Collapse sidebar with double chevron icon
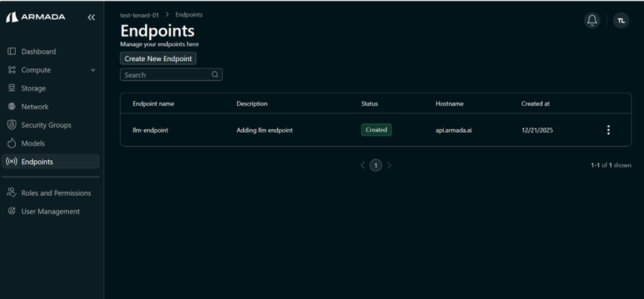Screen dimensions: 644x299 [x=91, y=17]
